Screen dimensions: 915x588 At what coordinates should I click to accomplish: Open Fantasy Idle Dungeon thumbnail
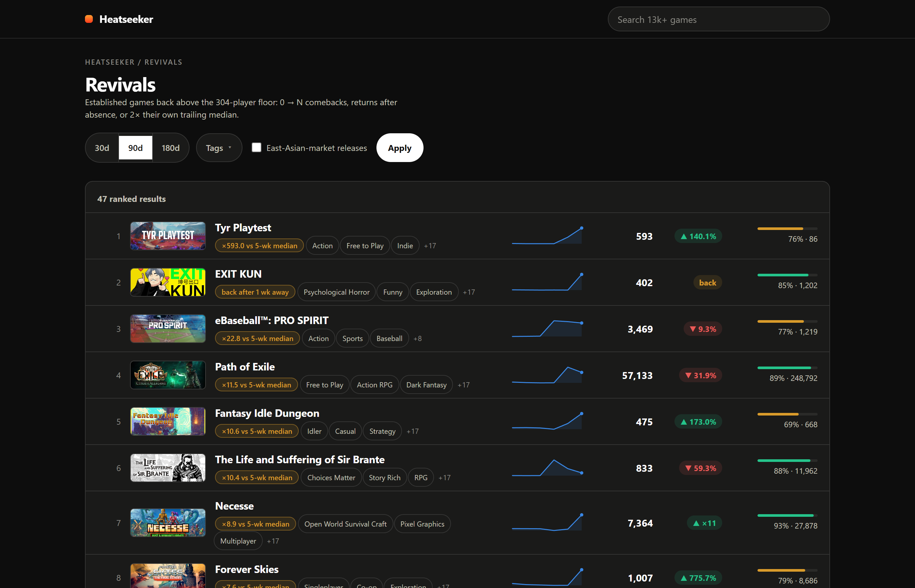168,421
